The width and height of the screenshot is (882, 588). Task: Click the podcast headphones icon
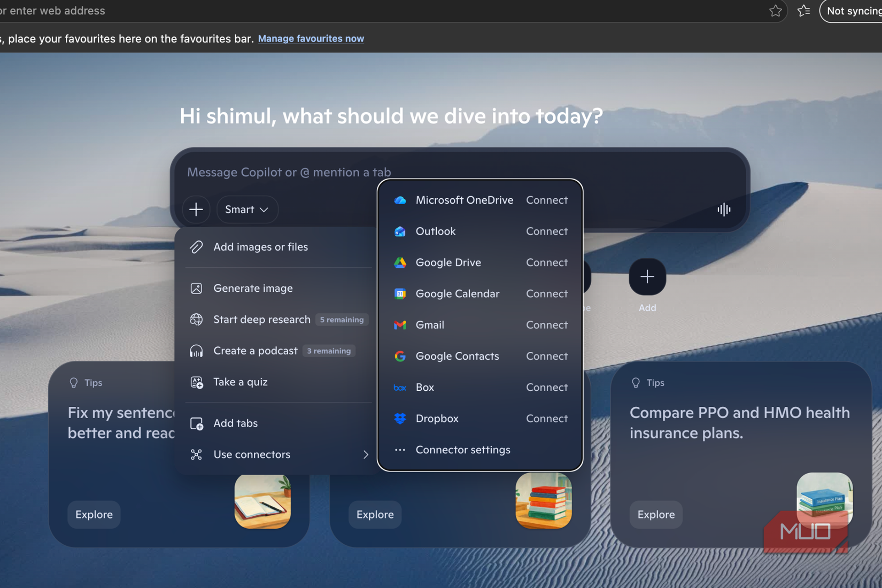(196, 351)
